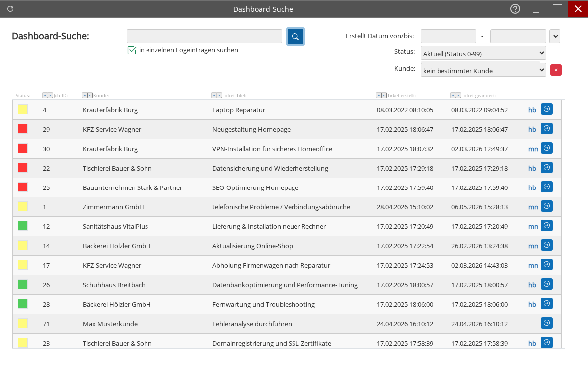Click the magnifier search button
588x375 pixels.
pyautogui.click(x=295, y=37)
